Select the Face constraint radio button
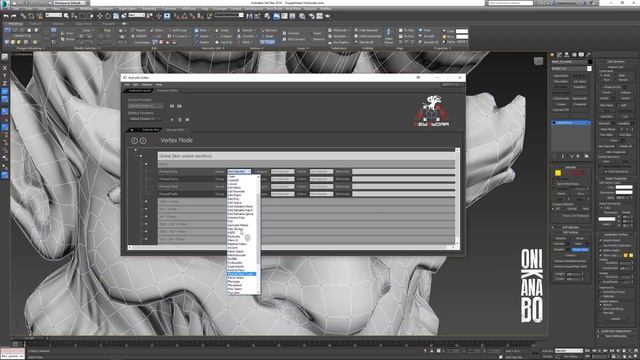 pos(601,80)
